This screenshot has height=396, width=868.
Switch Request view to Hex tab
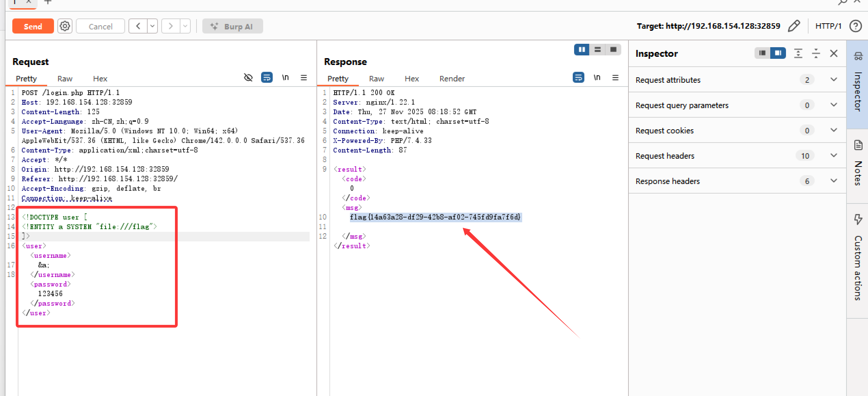(x=100, y=79)
